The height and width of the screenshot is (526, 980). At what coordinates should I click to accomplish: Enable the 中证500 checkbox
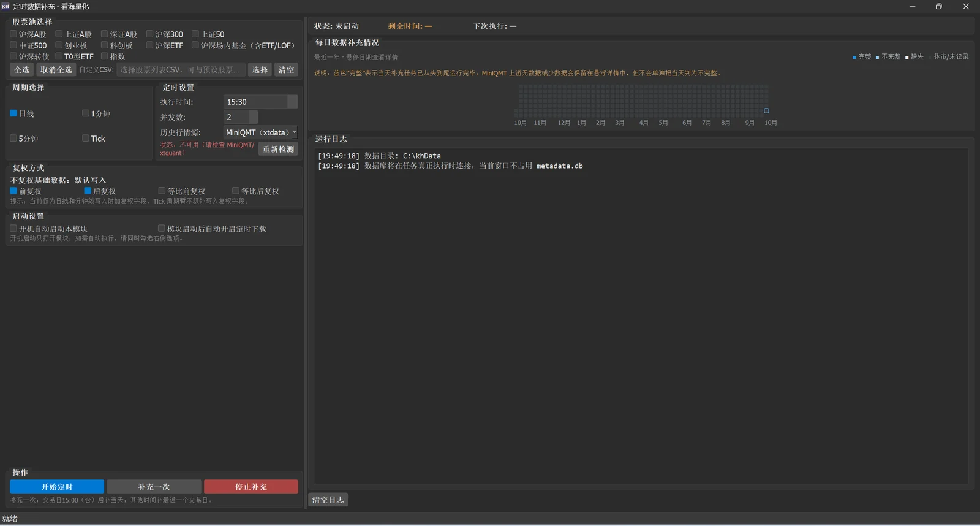point(13,45)
